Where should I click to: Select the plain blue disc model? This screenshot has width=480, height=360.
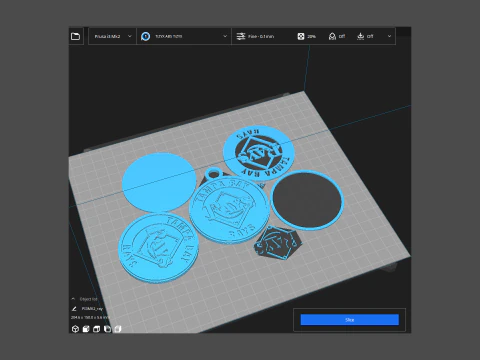click(159, 182)
